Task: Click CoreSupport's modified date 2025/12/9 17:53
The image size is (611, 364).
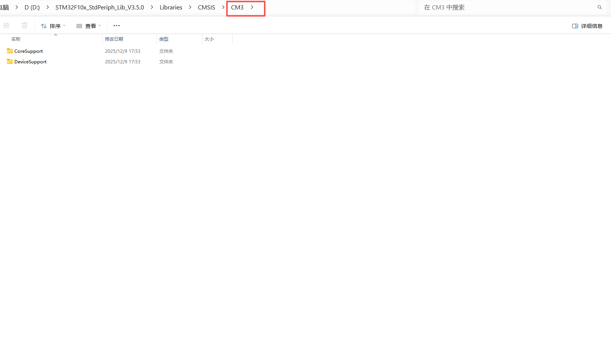Action: click(x=123, y=51)
